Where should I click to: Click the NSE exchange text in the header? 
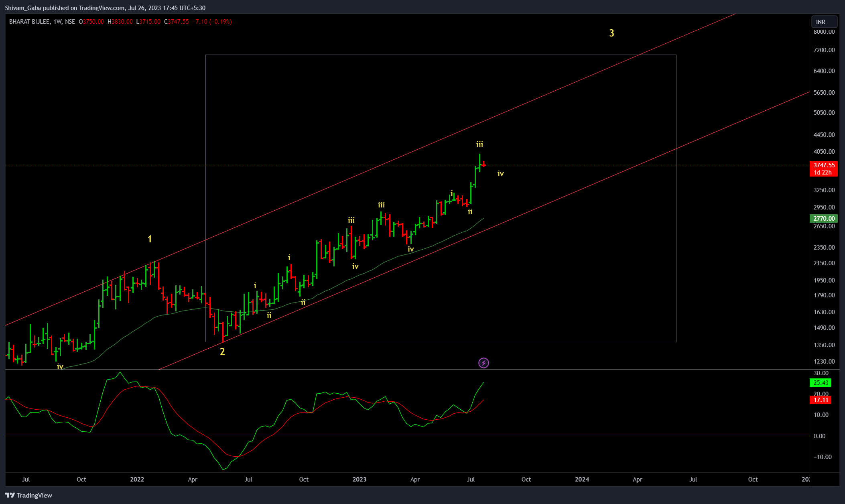pos(70,22)
